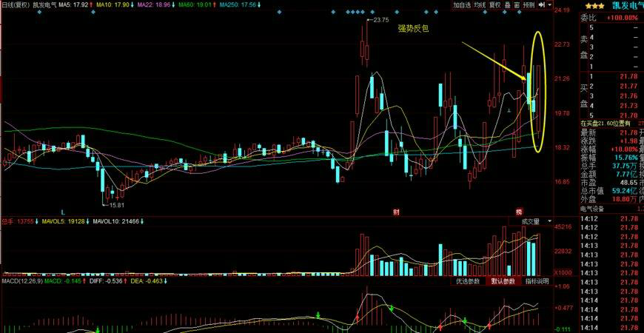
Task: Click the 在买盘21.60位置有 notice text
Action: [605, 124]
